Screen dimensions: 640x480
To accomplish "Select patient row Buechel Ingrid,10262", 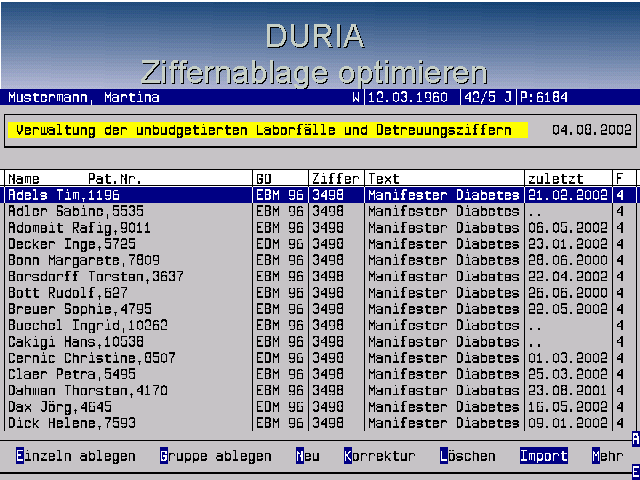I will click(x=320, y=325).
